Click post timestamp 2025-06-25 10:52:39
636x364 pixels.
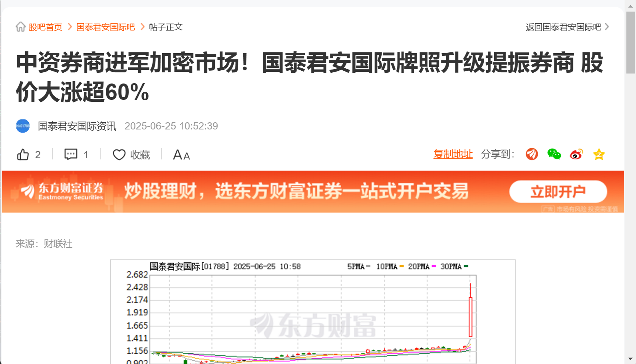(x=171, y=126)
